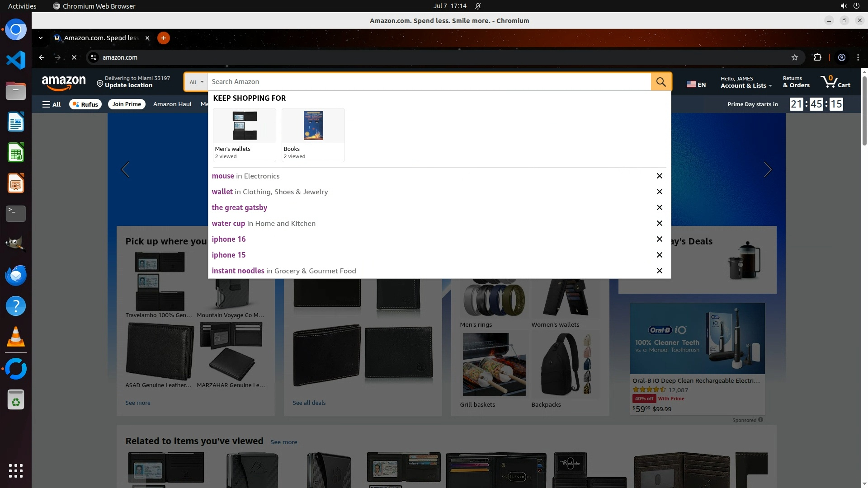The height and width of the screenshot is (488, 868).
Task: Open Chromium extensions puzzle icon
Action: 817,57
